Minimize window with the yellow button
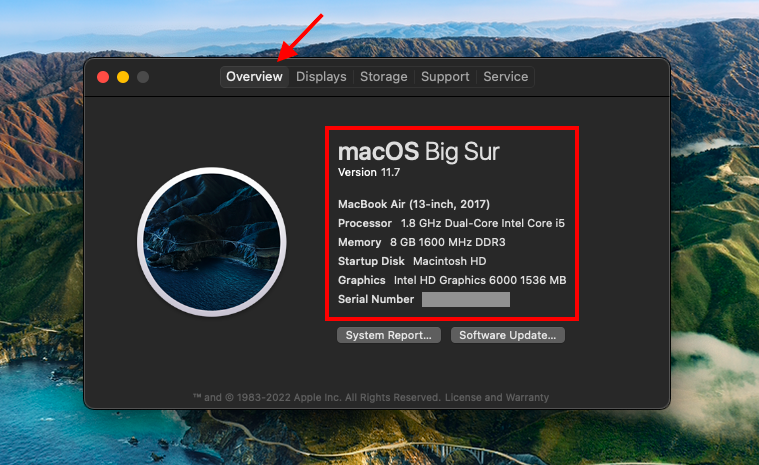The image size is (759, 465). 123,77
